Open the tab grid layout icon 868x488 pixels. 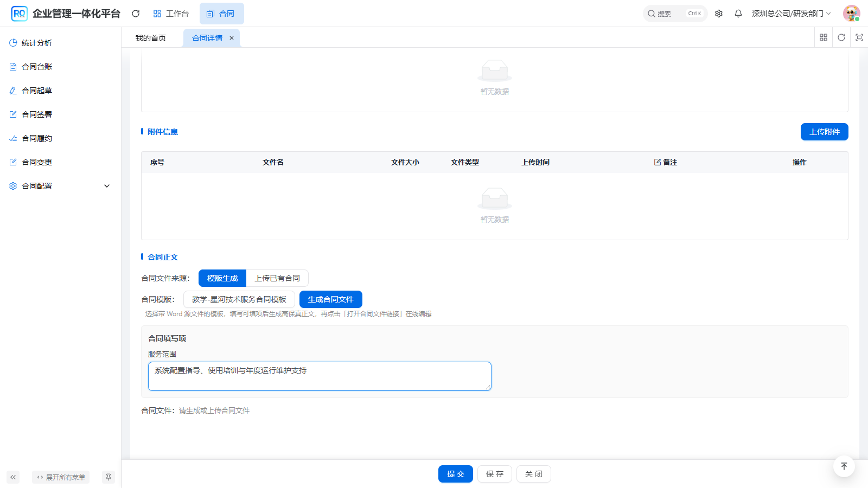coord(824,37)
